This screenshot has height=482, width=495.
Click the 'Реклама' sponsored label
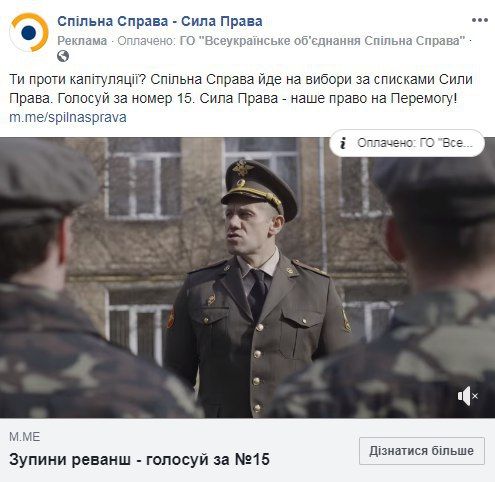point(82,41)
